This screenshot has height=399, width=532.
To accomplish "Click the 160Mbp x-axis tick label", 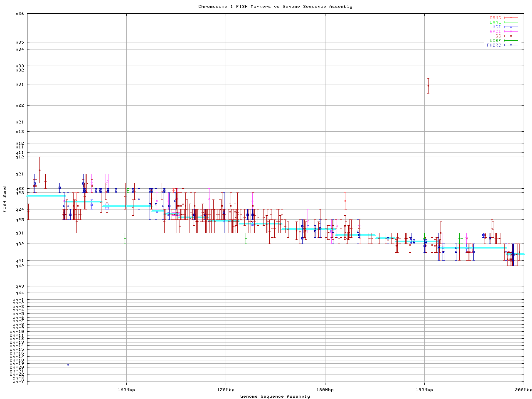I will (x=126, y=390).
